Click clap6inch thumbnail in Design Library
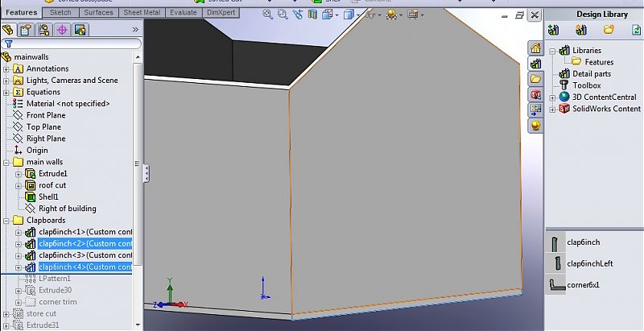644x331 pixels. tap(555, 243)
